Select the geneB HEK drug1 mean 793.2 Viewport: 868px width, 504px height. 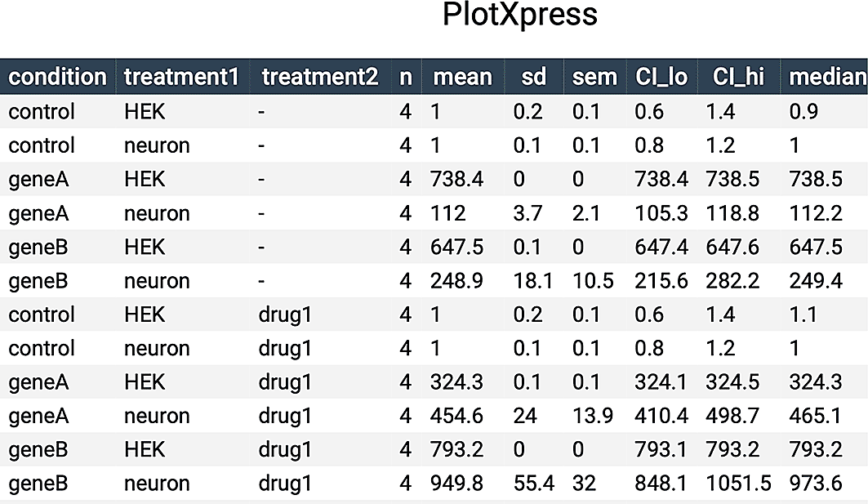tap(456, 450)
